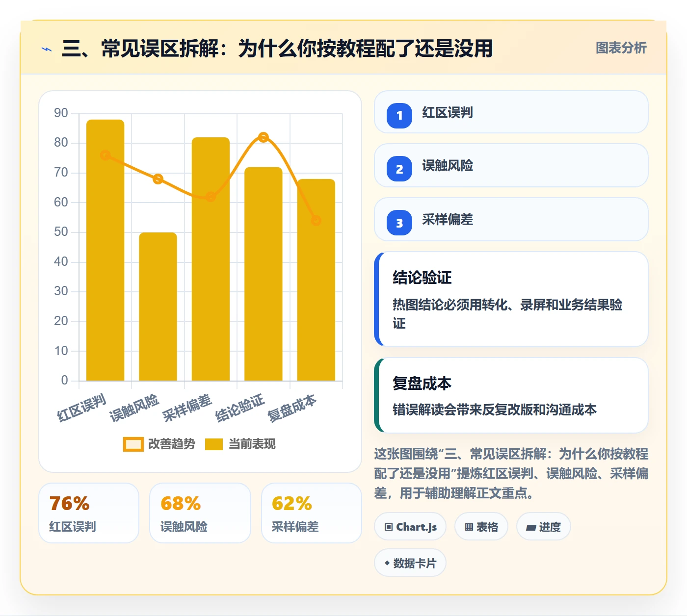Select the 采样偏差 list item
Viewport: 687px width, 616px height.
[511, 219]
